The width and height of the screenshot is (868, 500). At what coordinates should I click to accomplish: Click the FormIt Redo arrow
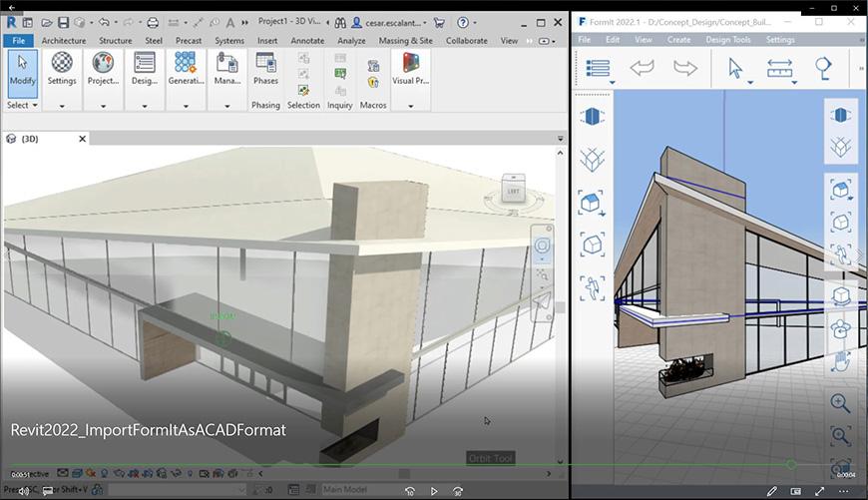pos(685,68)
